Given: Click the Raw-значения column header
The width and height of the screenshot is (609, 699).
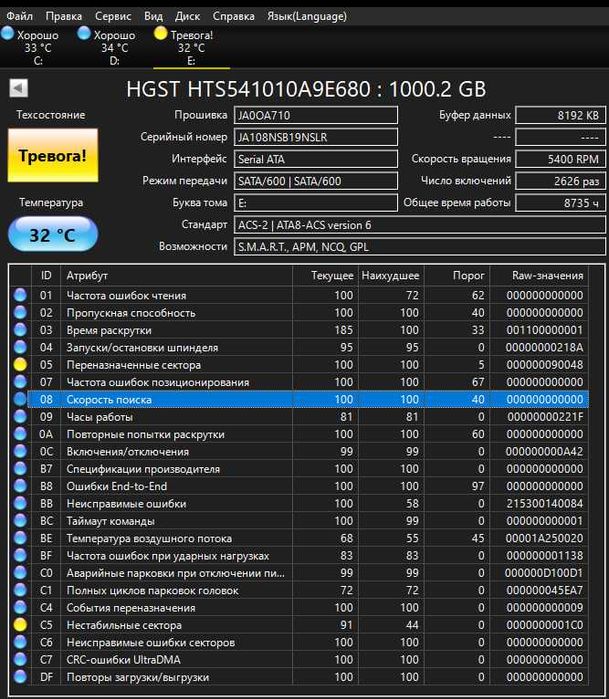Looking at the screenshot, I should tap(539, 275).
